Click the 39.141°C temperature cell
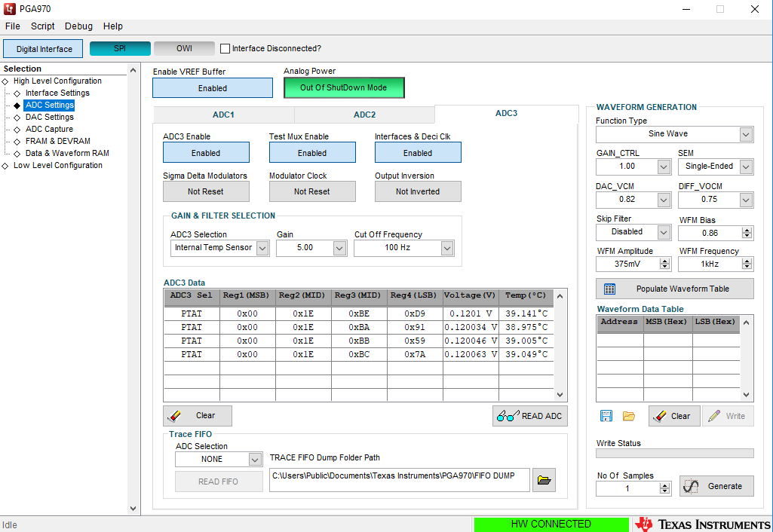Image resolution: width=773 pixels, height=532 pixels. 526,313
